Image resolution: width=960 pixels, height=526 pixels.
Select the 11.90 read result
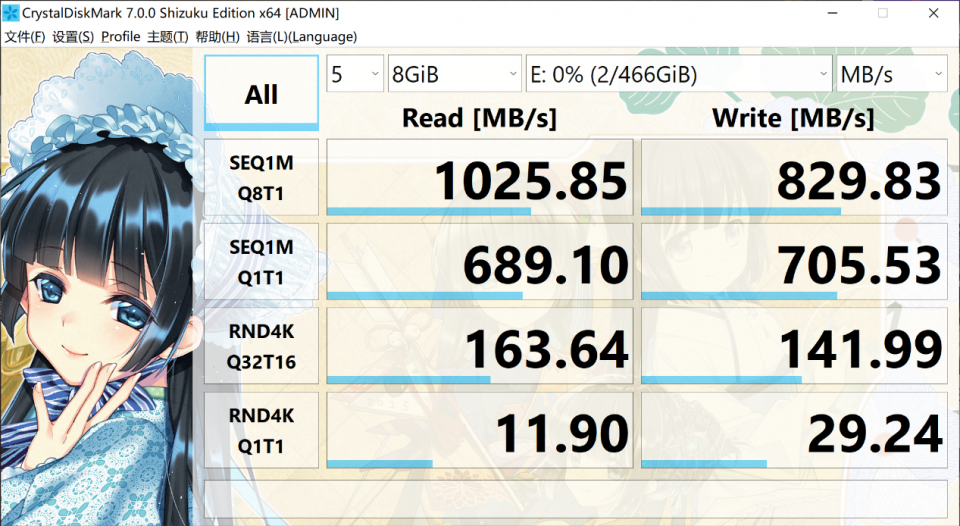[480, 430]
